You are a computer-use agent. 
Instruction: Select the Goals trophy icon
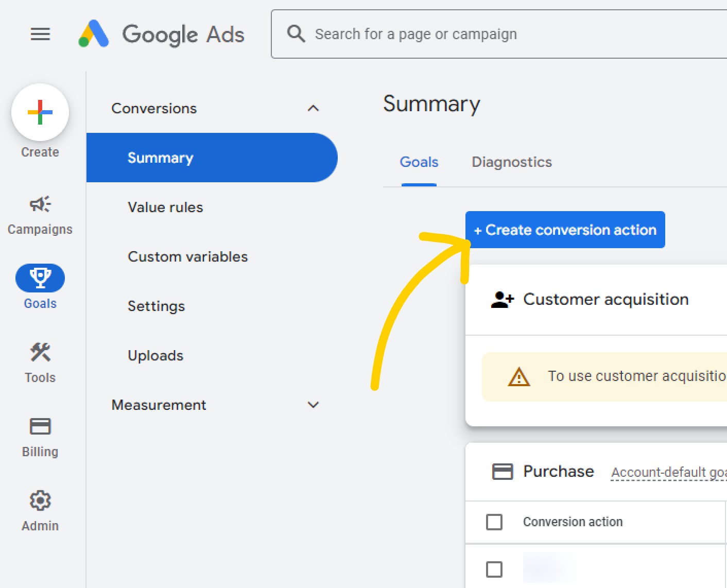(x=40, y=278)
